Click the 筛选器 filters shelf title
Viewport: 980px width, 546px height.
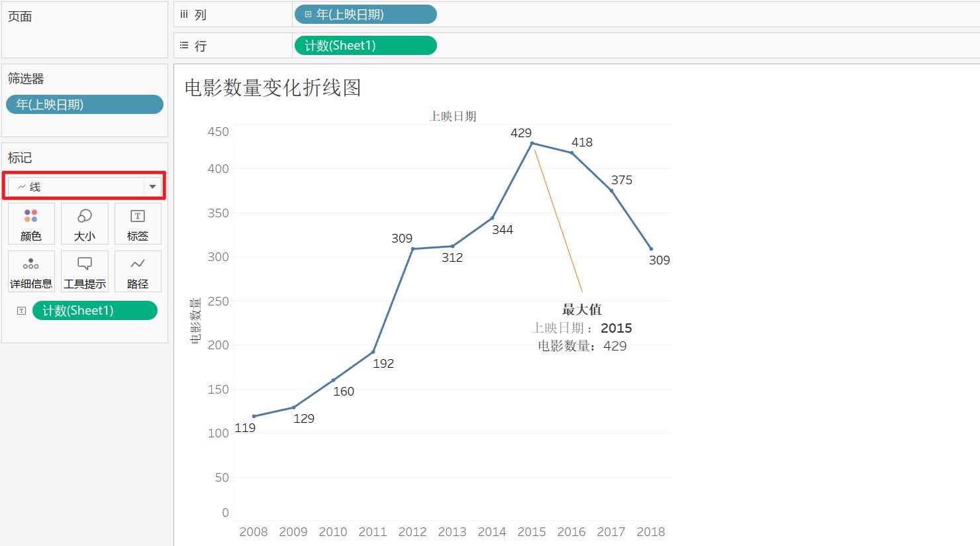pyautogui.click(x=26, y=79)
